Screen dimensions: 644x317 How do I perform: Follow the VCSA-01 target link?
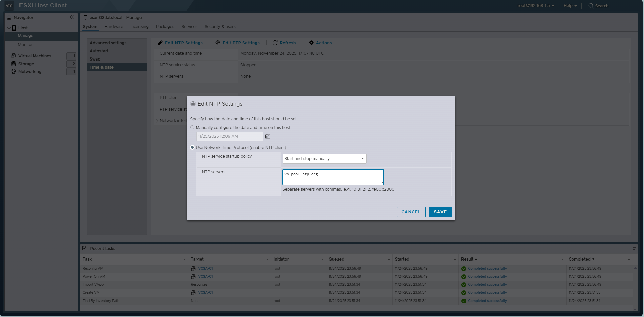click(x=205, y=268)
